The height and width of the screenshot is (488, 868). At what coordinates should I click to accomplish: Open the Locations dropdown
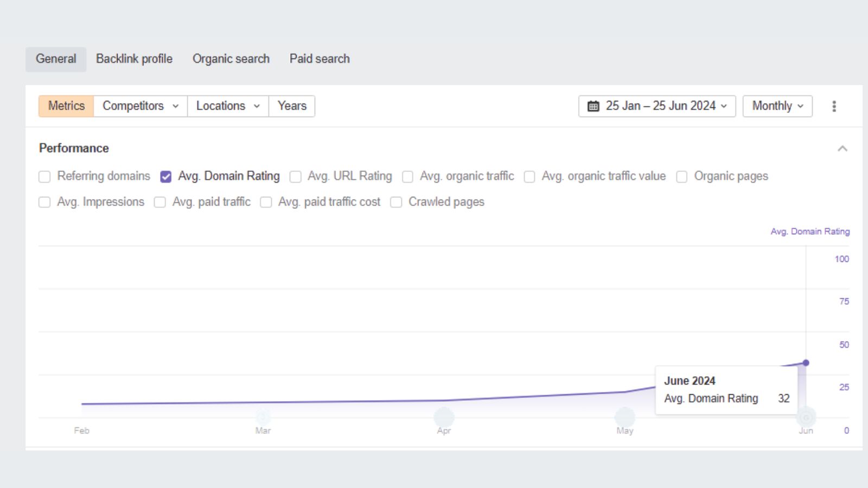pos(228,106)
